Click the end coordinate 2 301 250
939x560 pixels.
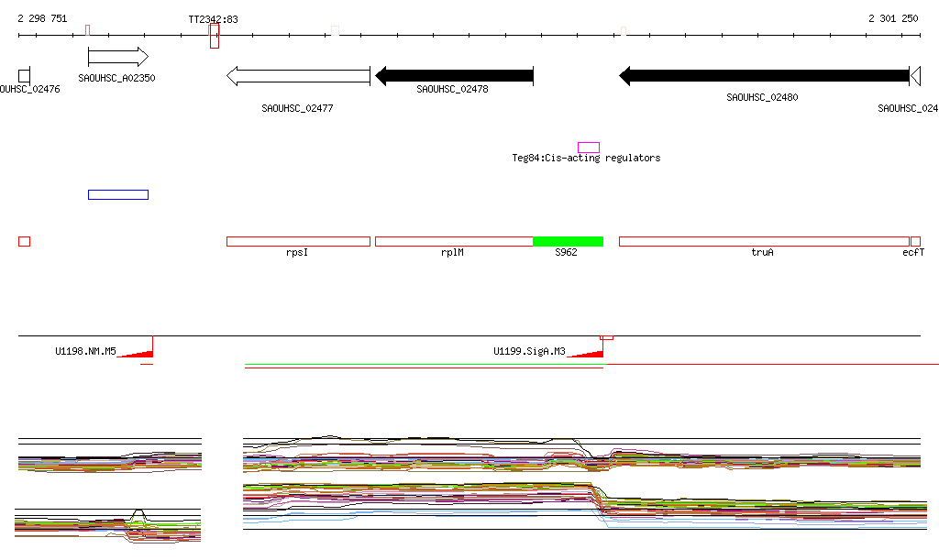point(893,18)
